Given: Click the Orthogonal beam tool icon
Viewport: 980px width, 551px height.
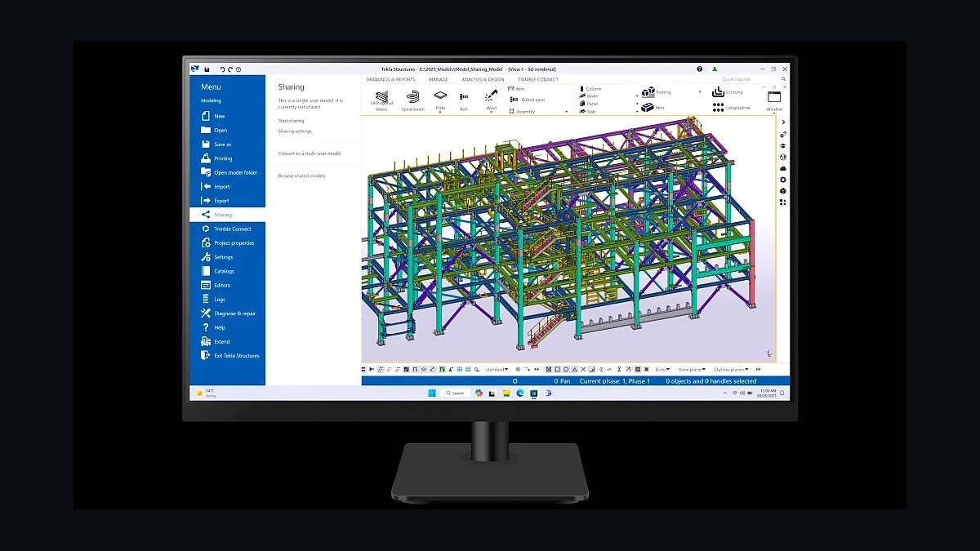Looking at the screenshot, I should tap(381, 96).
